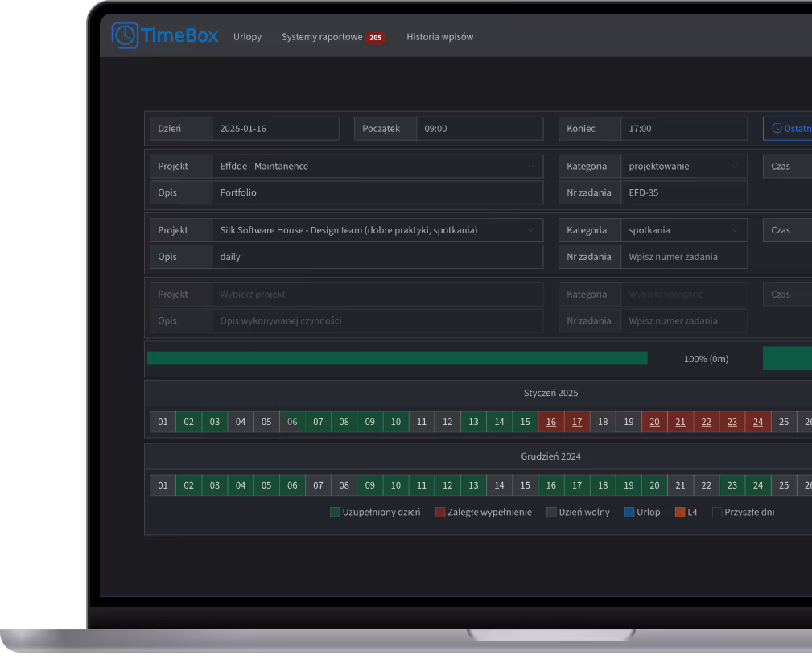Select January day 21
This screenshot has width=812, height=672.
(x=681, y=422)
